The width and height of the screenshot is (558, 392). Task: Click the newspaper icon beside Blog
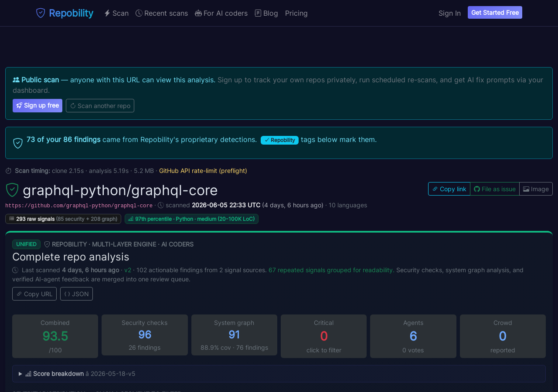258,13
